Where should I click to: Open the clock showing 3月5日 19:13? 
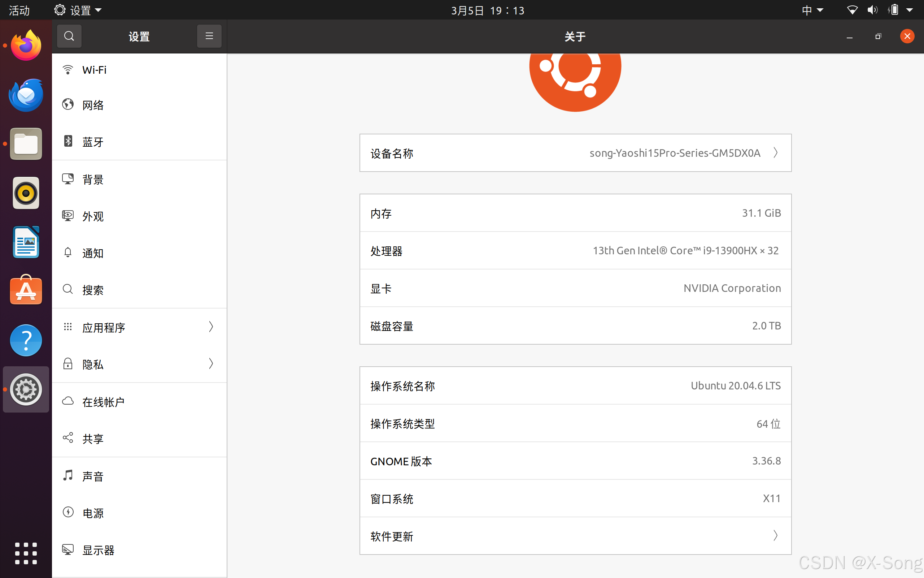[488, 10]
